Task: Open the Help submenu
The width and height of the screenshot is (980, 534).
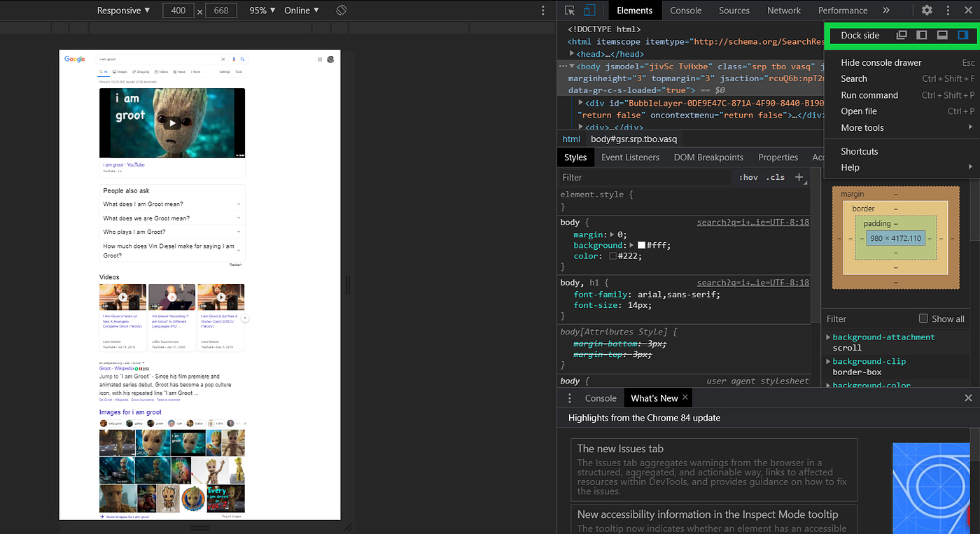Action: [902, 167]
